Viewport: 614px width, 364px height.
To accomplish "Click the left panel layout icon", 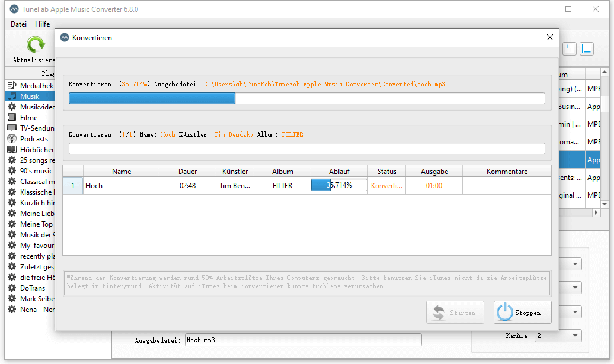I will (570, 49).
